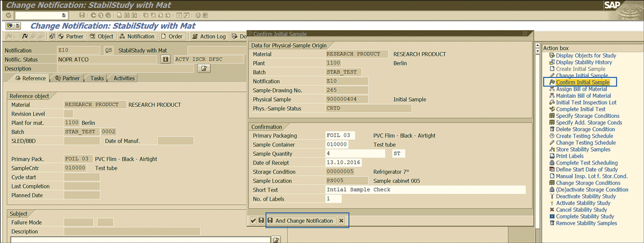Click Complete Test Scheduling action
The width and height of the screenshot is (644, 243).
tap(587, 163)
